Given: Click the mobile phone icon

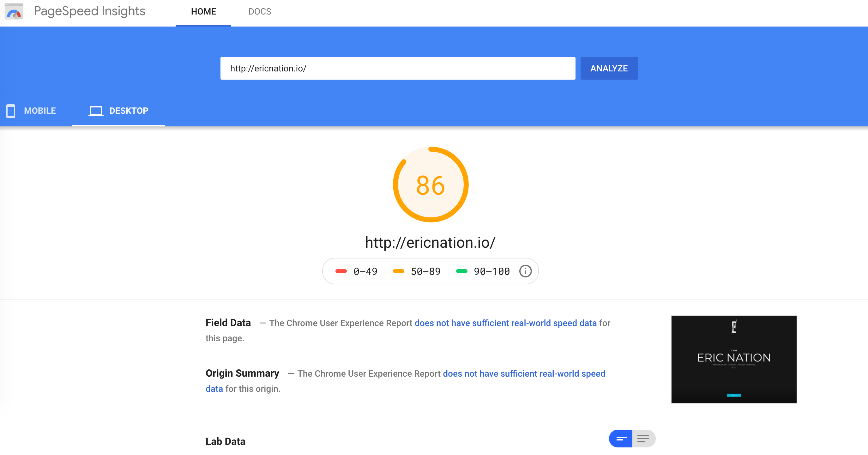Looking at the screenshot, I should tap(11, 111).
